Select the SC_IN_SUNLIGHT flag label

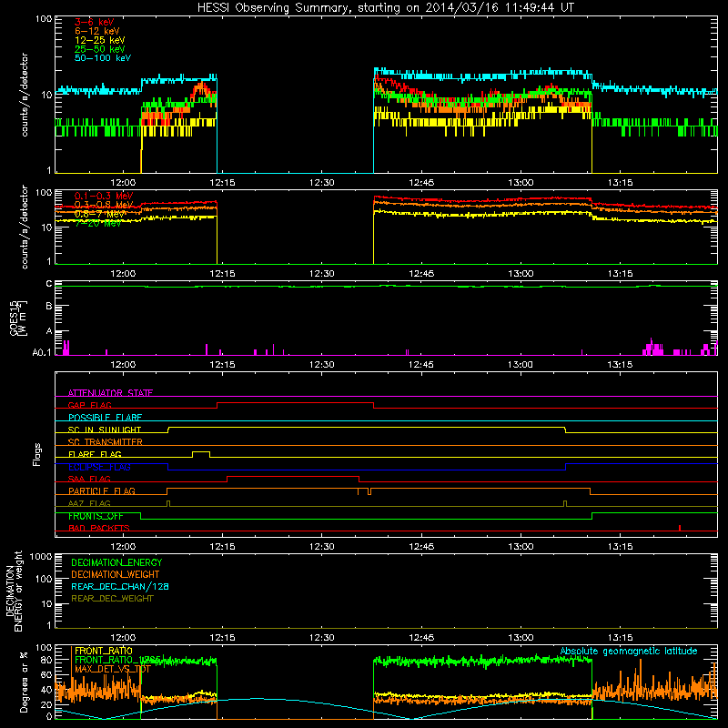point(105,430)
